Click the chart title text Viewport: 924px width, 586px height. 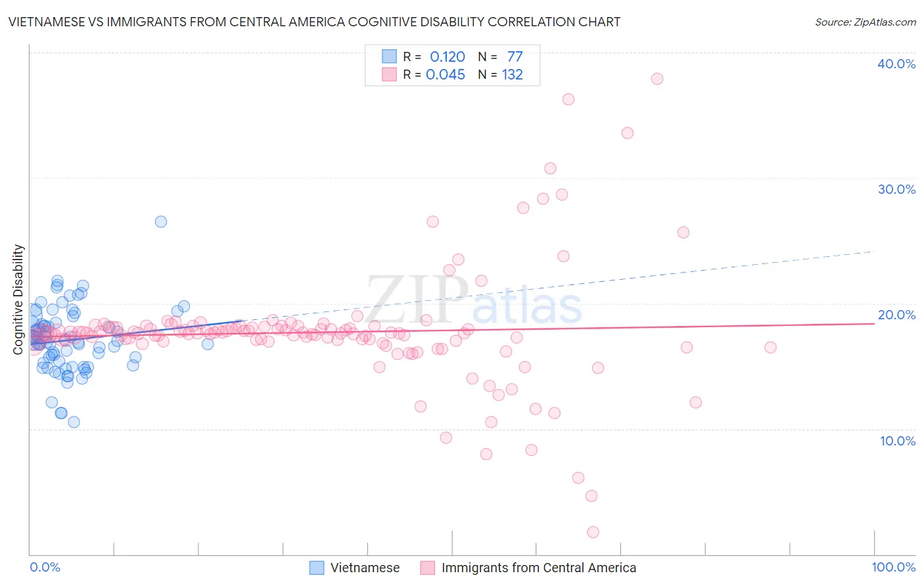point(314,22)
